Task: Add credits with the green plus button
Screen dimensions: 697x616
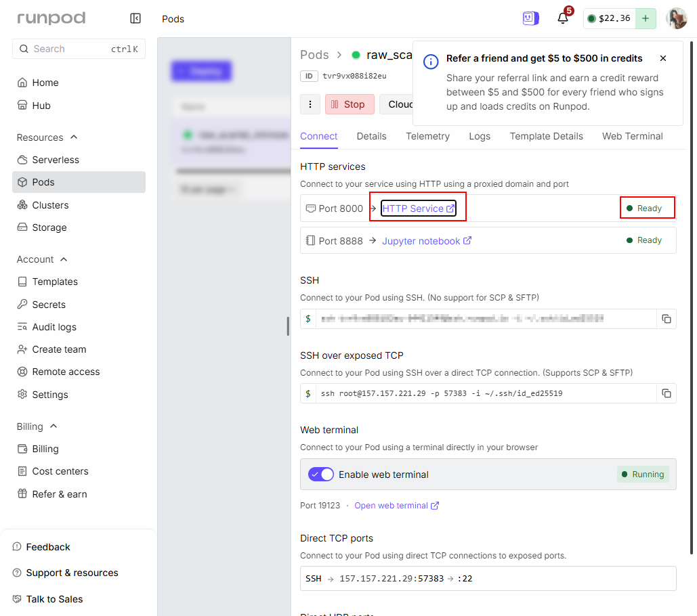Action: [x=646, y=18]
